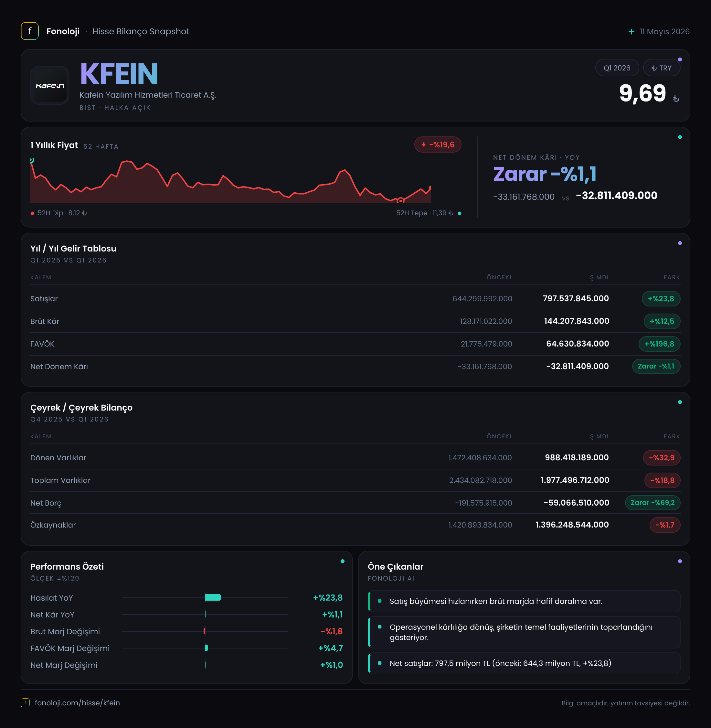
Task: Click the Dönen Varlıklar value 988.418.189.000
Action: [577, 457]
